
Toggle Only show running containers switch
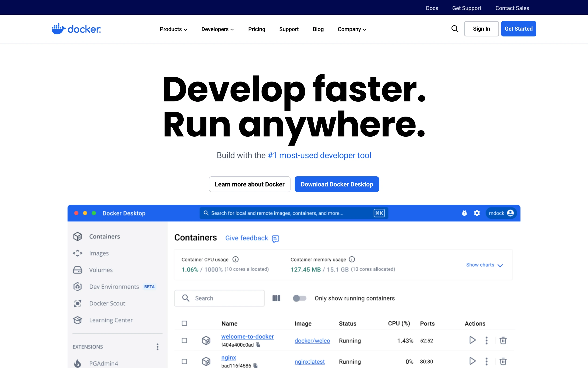click(x=300, y=298)
